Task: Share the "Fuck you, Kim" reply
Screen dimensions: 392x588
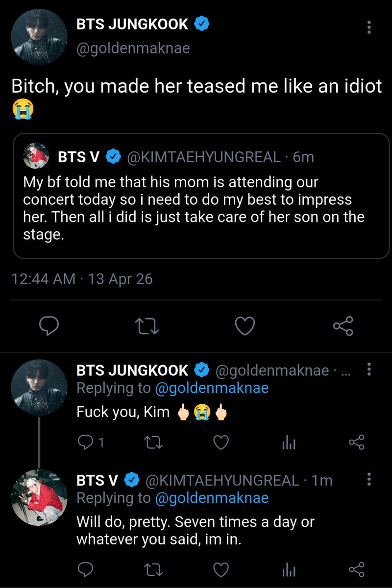Action: pyautogui.click(x=356, y=443)
